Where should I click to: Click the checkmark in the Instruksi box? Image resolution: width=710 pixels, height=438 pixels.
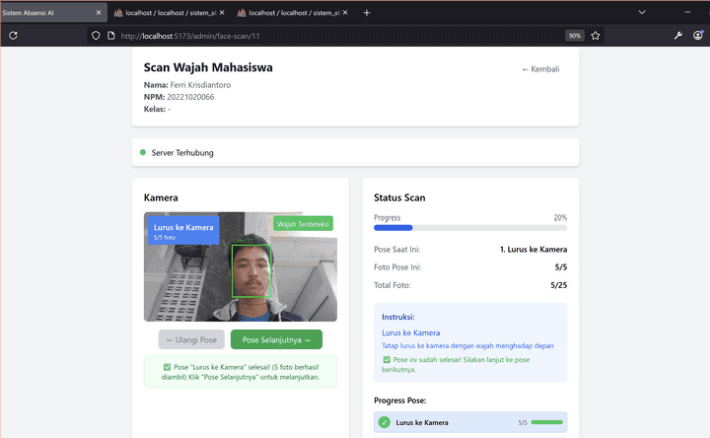(386, 360)
